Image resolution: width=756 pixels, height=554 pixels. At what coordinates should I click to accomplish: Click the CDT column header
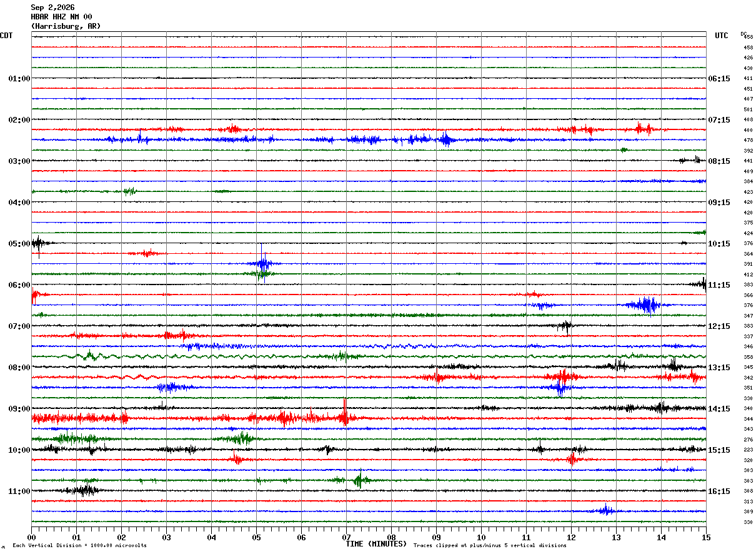(x=6, y=36)
